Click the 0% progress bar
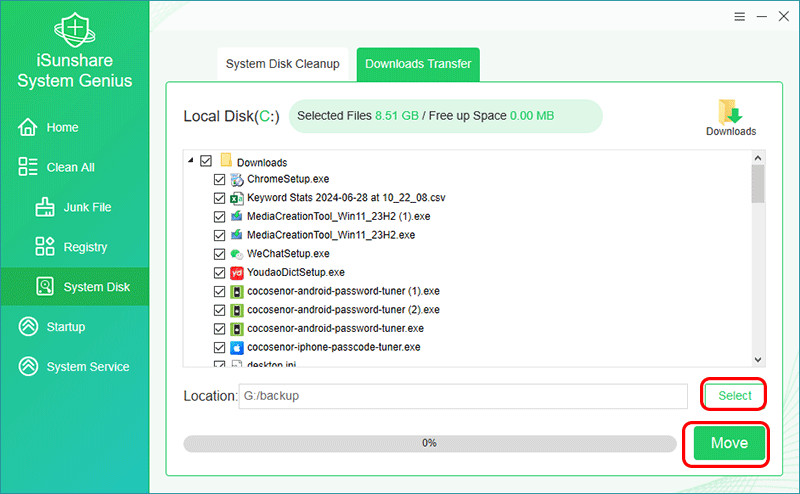 pyautogui.click(x=429, y=442)
